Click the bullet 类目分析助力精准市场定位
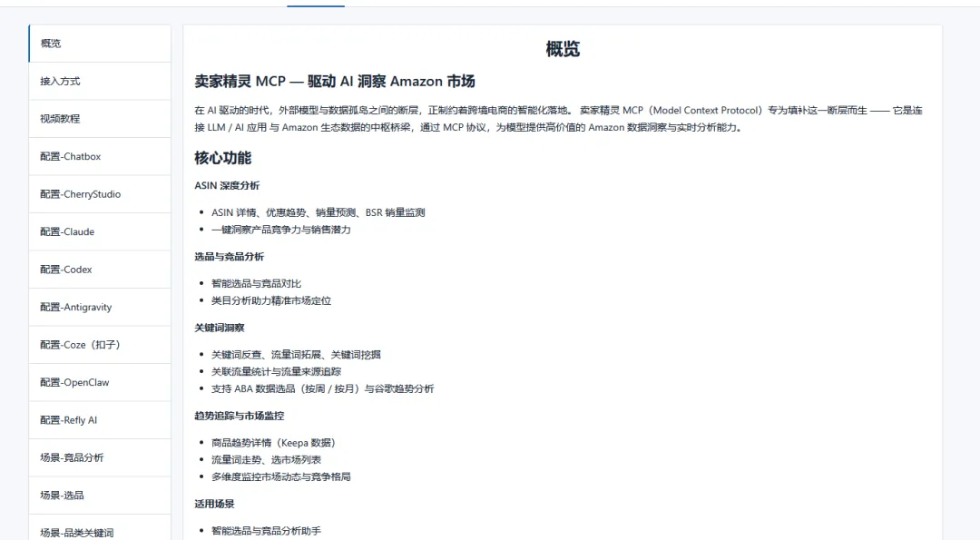The width and height of the screenshot is (980, 540). (x=271, y=300)
